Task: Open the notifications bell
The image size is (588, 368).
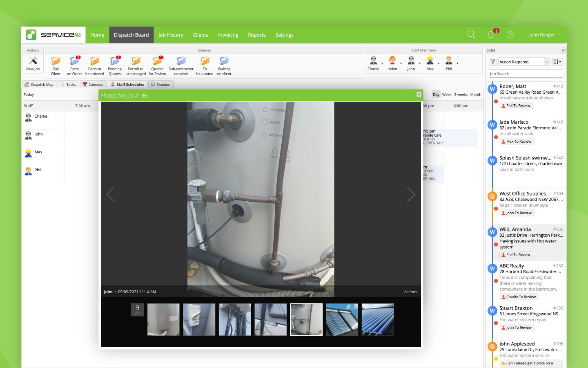Action: pos(491,35)
